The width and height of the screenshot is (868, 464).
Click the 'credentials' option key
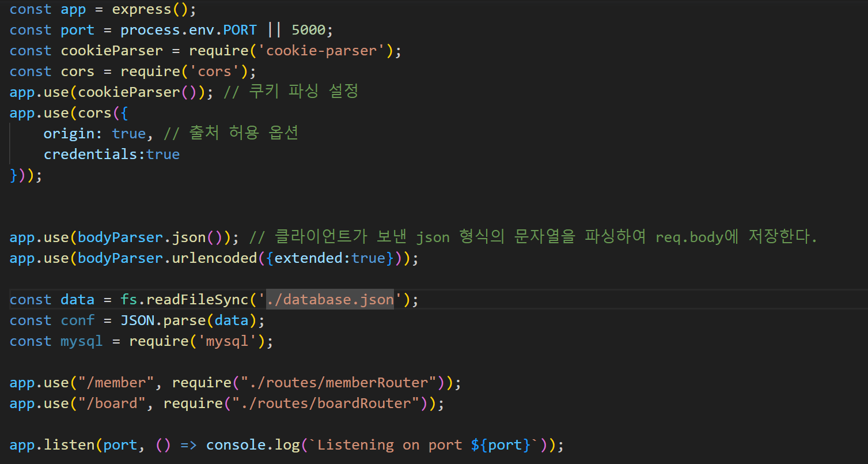coord(91,154)
